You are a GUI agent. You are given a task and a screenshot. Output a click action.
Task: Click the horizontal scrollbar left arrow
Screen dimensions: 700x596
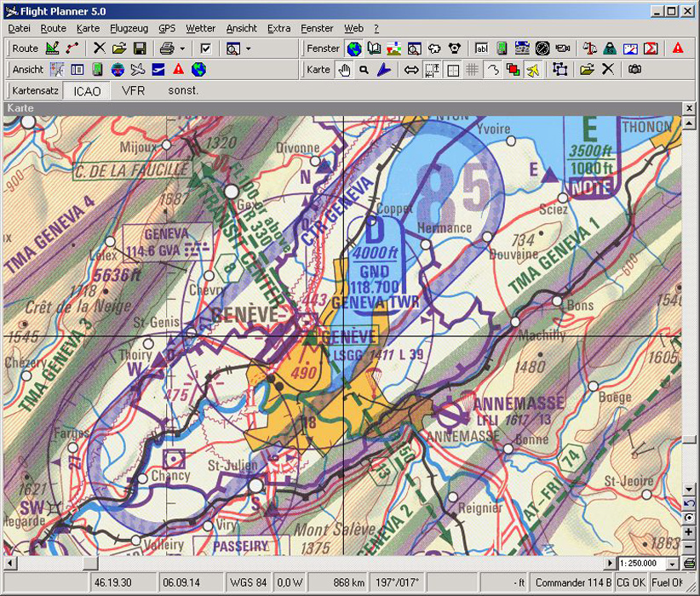[9, 563]
